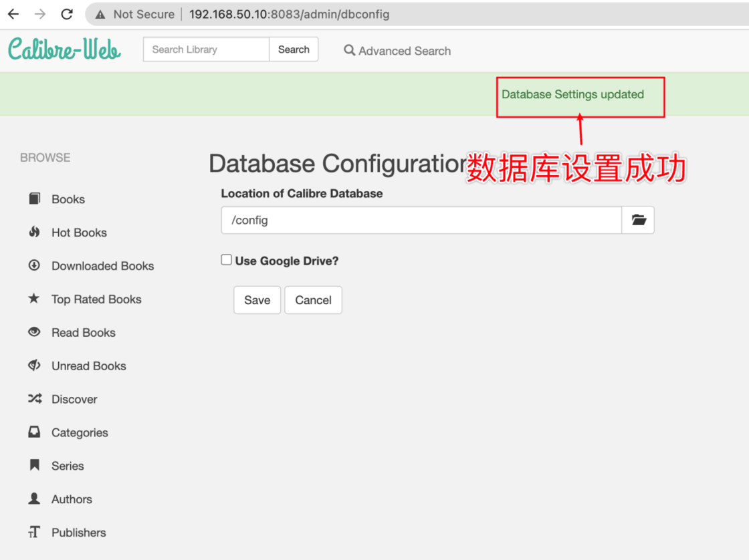Viewport: 749px width, 560px height.
Task: Focus the Search Library input field
Action: [x=206, y=49]
